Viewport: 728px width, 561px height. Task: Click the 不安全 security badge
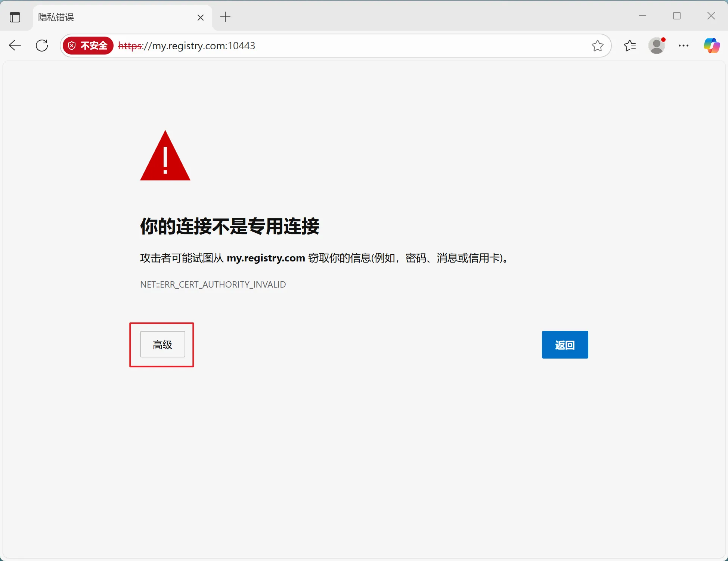coord(88,46)
